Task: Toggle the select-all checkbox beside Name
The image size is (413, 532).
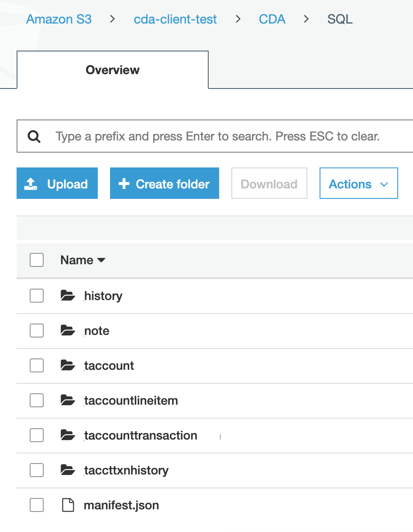Action: [37, 260]
